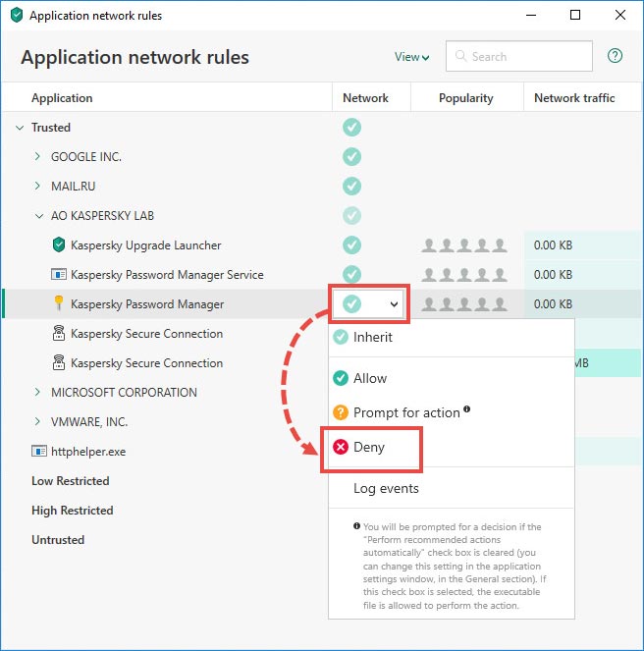This screenshot has width=644, height=651.
Task: Select the Kaspersky Upgrade Launcher row
Action: [x=321, y=244]
